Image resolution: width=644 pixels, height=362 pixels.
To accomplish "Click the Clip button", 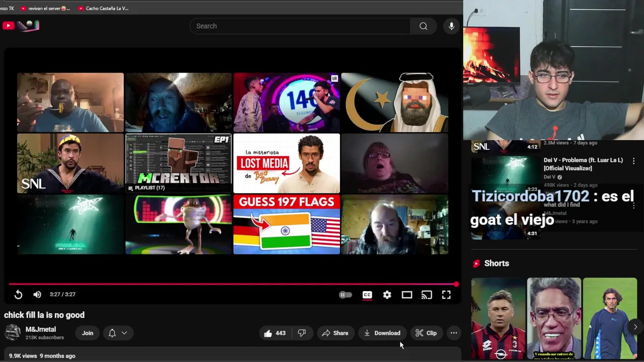I will coord(426,333).
